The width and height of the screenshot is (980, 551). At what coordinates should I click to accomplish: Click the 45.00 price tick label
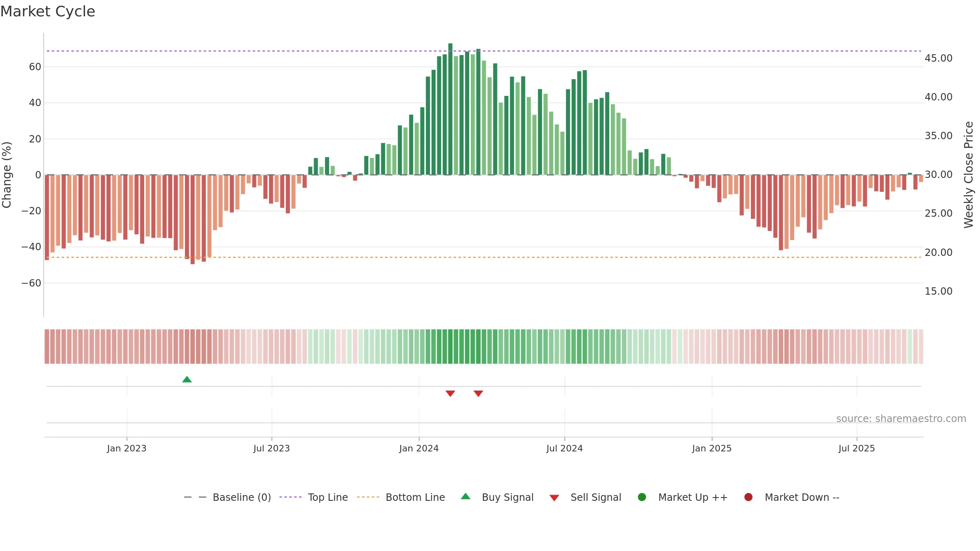coord(938,58)
